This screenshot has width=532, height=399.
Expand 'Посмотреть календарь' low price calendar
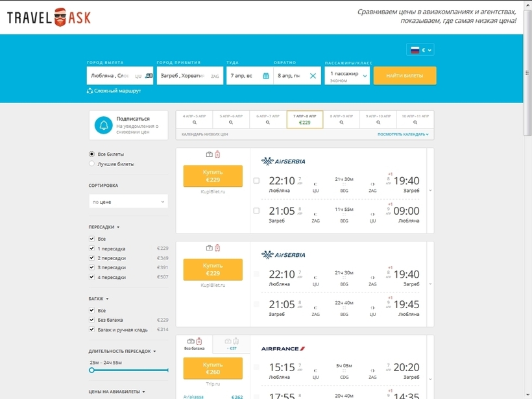[403, 134]
